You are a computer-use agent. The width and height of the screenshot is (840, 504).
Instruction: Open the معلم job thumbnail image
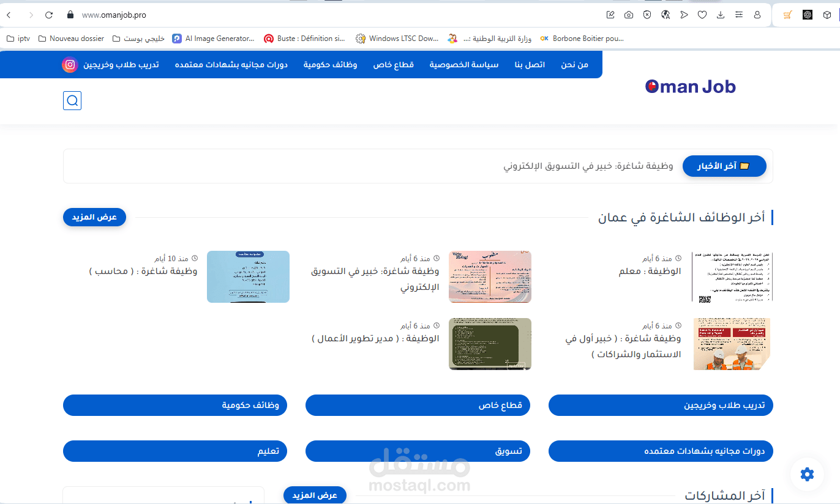tap(732, 276)
